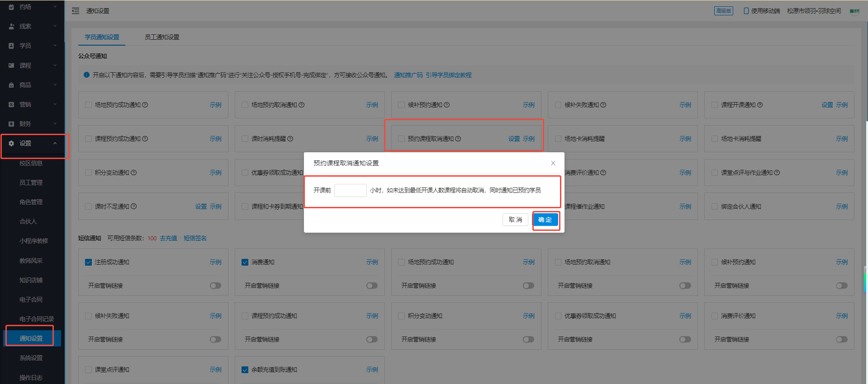This screenshot has height=384, width=868.
Task: Click the help icon next to 课时消耗提醒
Action: 290,139
